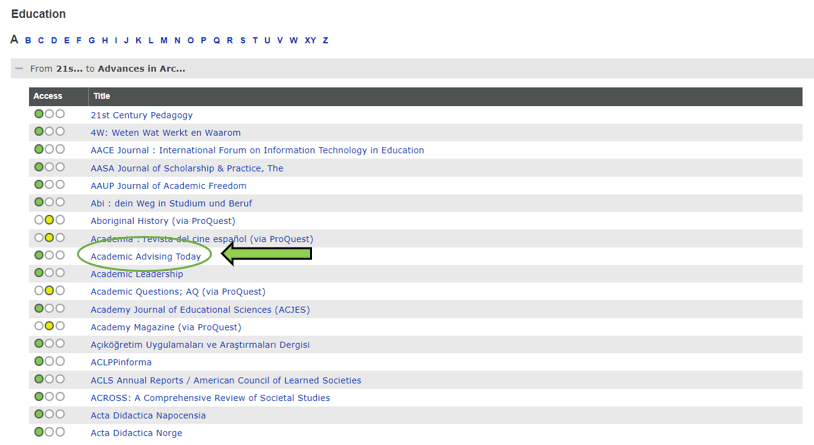Jump to letter Z journals
Screen dimensions: 814x445
pos(325,41)
